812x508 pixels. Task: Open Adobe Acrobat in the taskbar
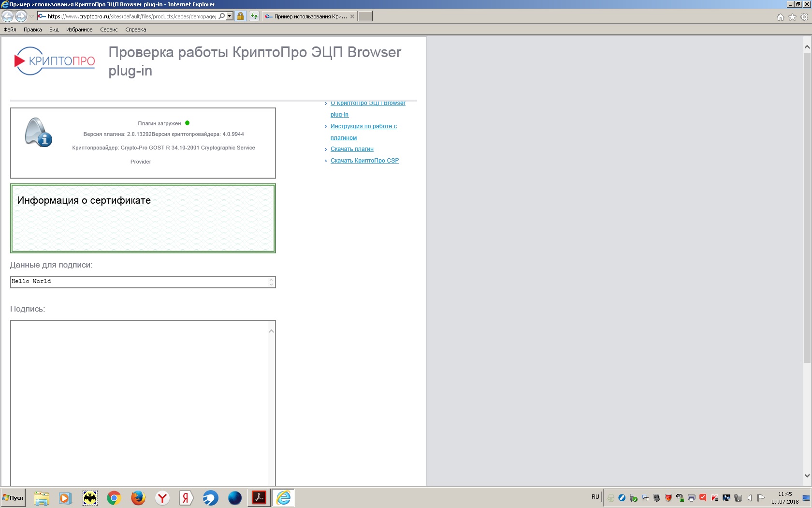tap(259, 498)
